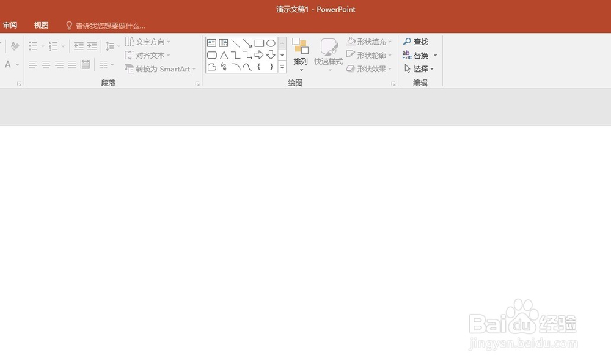This screenshot has height=364, width=611.
Task: Select the arrow line shape
Action: pos(247,43)
